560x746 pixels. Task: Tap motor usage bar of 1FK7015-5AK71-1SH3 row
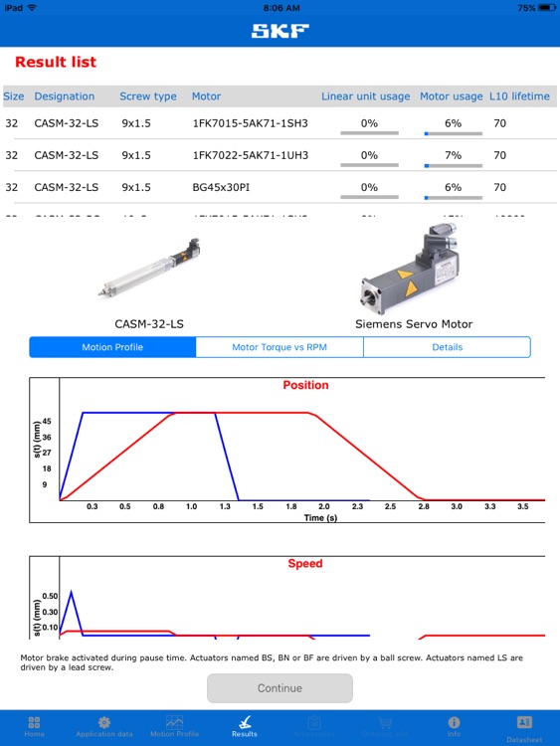pyautogui.click(x=453, y=133)
